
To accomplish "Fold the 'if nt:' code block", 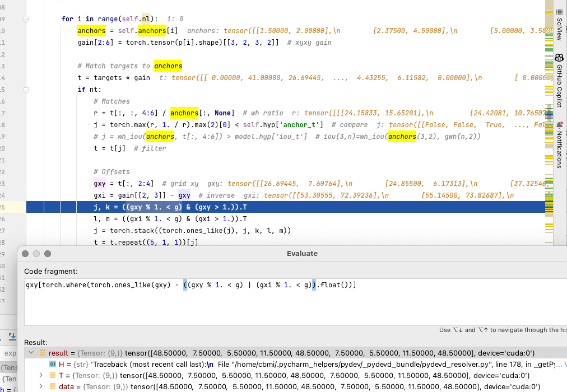I will click(x=26, y=90).
